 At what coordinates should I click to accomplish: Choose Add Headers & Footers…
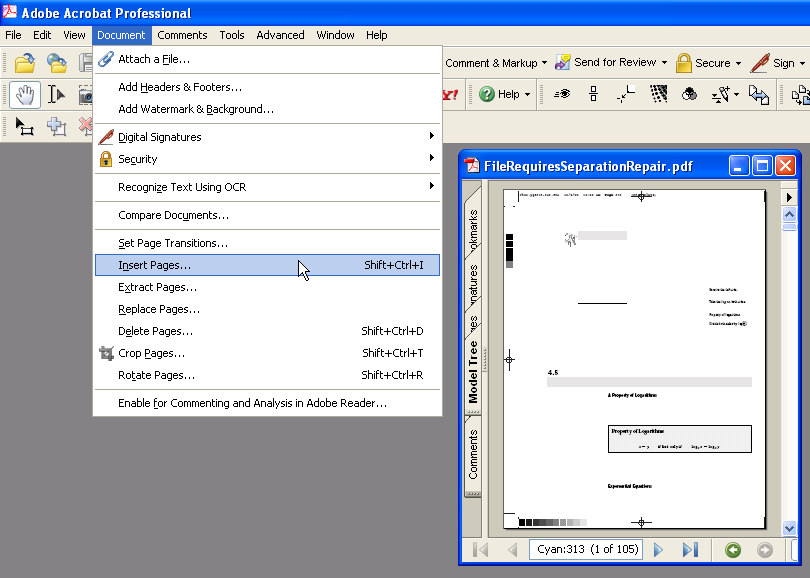coord(268,87)
